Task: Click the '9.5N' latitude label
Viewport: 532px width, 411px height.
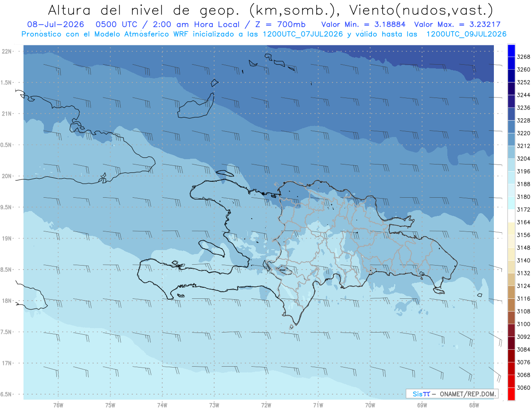Action: 6,207
